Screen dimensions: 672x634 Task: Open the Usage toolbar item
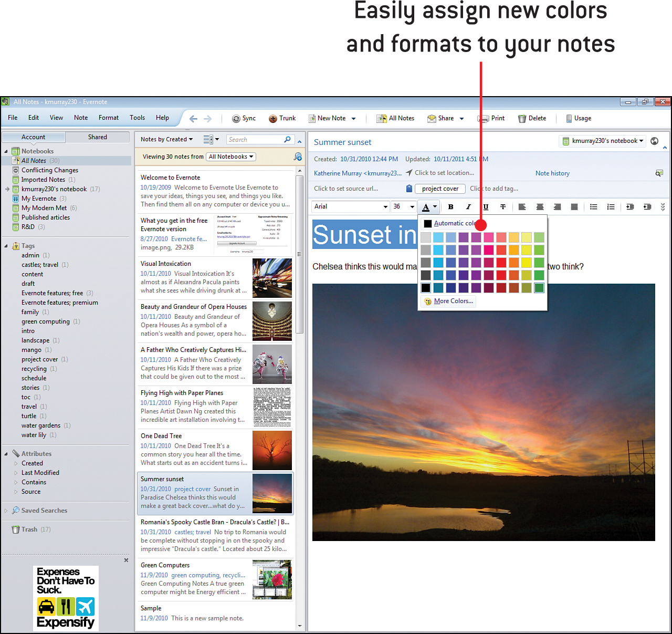click(578, 119)
